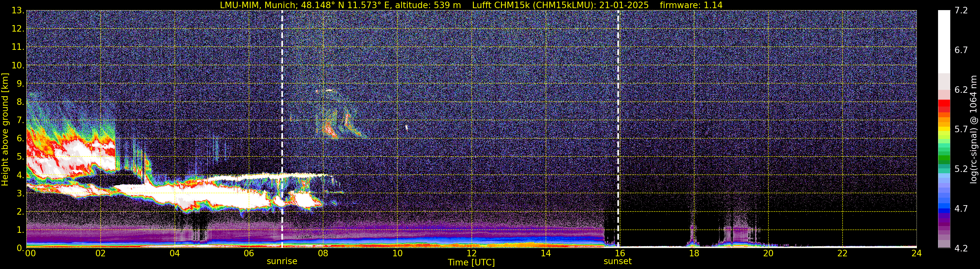
Task: Pick the green segment of the colorbar
Action: pos(944,158)
